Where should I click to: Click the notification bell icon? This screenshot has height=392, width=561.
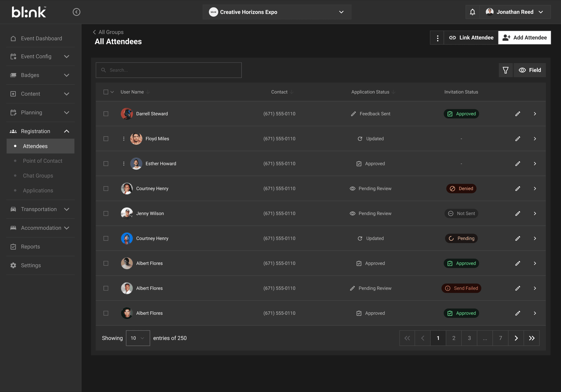coord(472,12)
